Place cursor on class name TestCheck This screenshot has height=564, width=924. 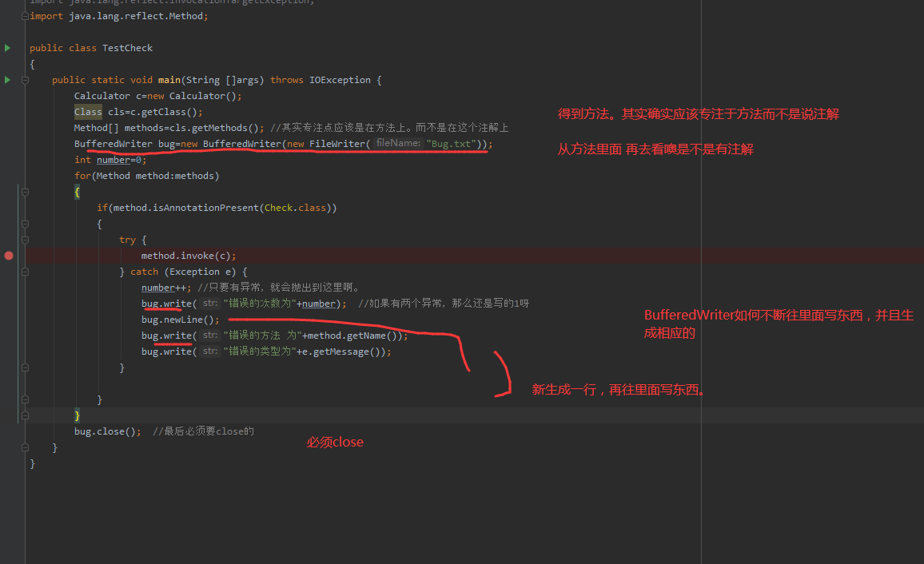tap(127, 48)
